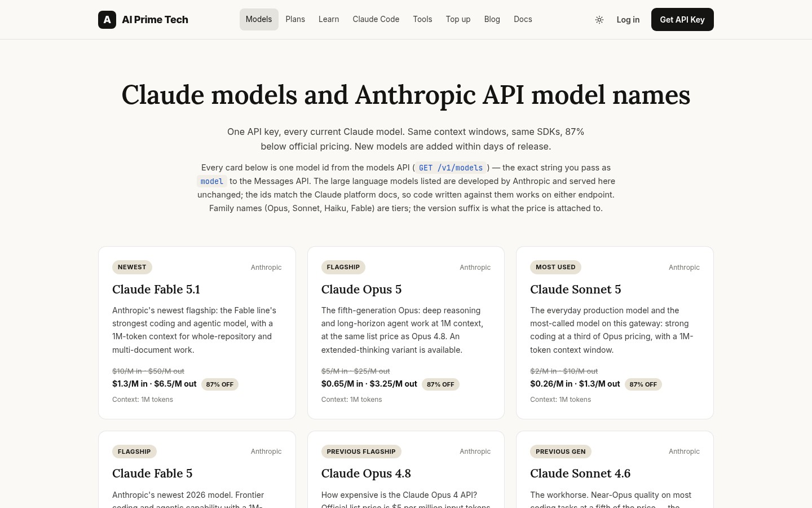The height and width of the screenshot is (508, 812).
Task: Click 87% OFF badge on Sonnet 5 card
Action: 643,384
